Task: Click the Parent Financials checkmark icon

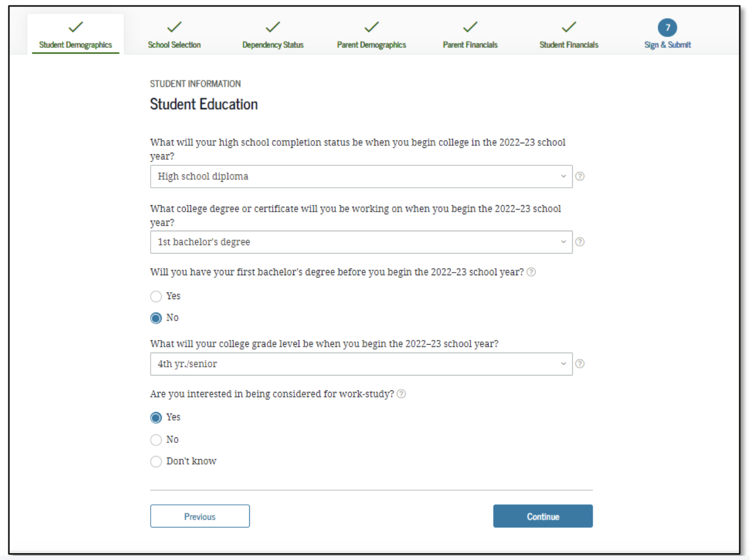Action: pyautogui.click(x=470, y=27)
